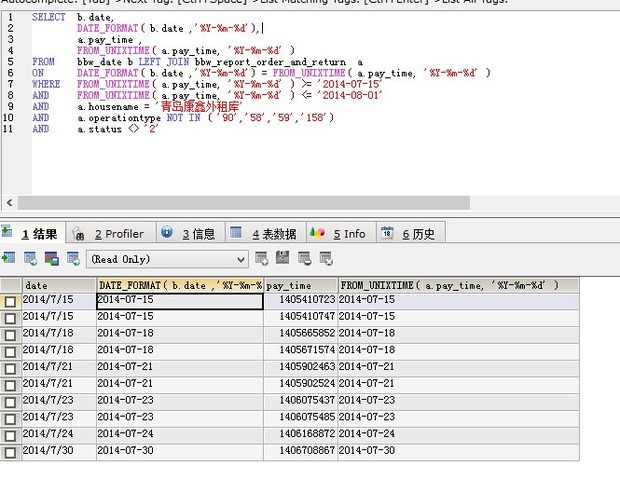Check the row with pay_time 1405410747
Viewport: 620px width, 493px height.
10,319
